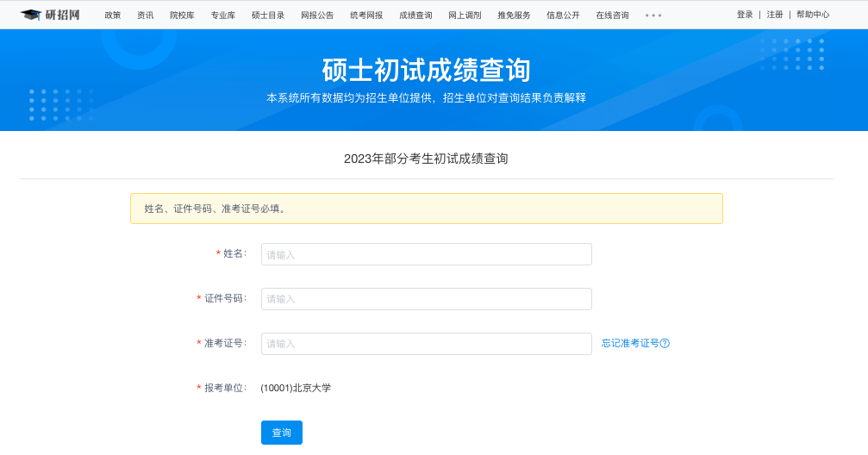Open the 政策 menu item
The width and height of the screenshot is (868, 455).
click(113, 16)
